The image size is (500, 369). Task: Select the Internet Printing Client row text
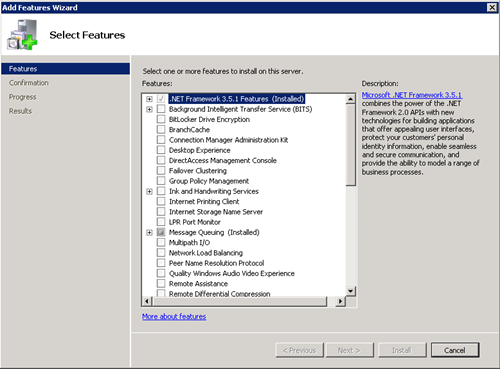(x=204, y=201)
